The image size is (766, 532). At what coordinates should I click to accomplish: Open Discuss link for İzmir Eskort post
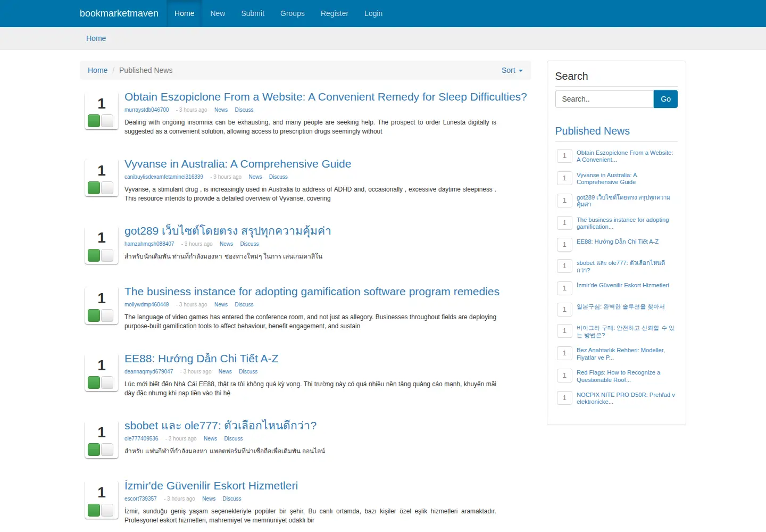(232, 499)
